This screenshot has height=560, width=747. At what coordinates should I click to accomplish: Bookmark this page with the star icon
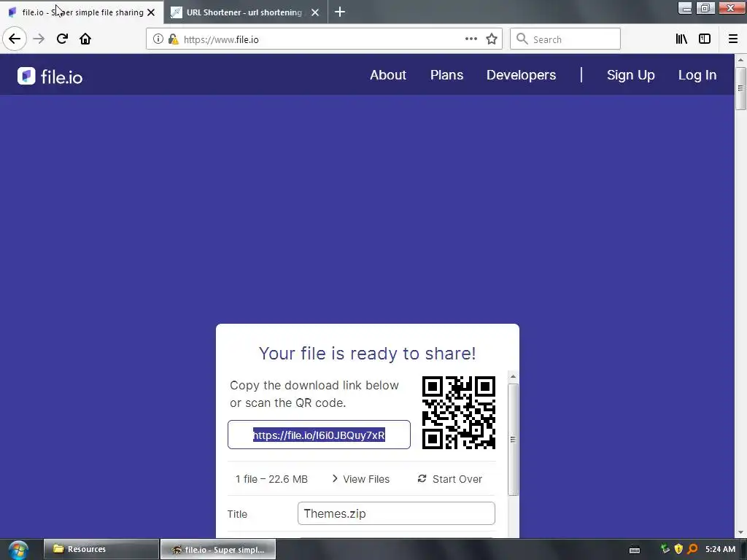click(492, 39)
